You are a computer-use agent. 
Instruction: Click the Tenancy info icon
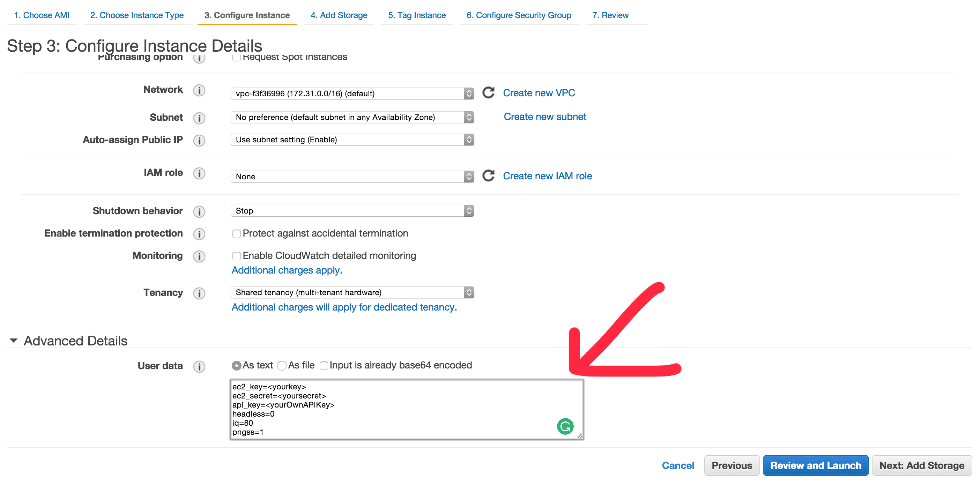(199, 294)
